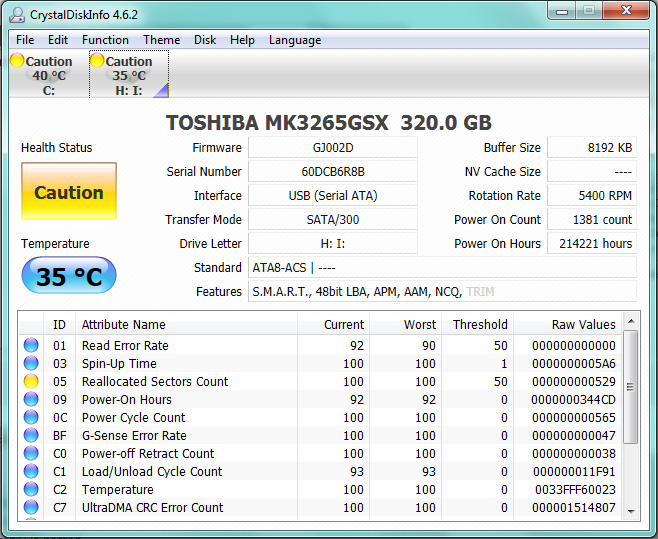Viewport: 658px width, 539px height.
Task: Open the Language menu
Action: coord(295,40)
